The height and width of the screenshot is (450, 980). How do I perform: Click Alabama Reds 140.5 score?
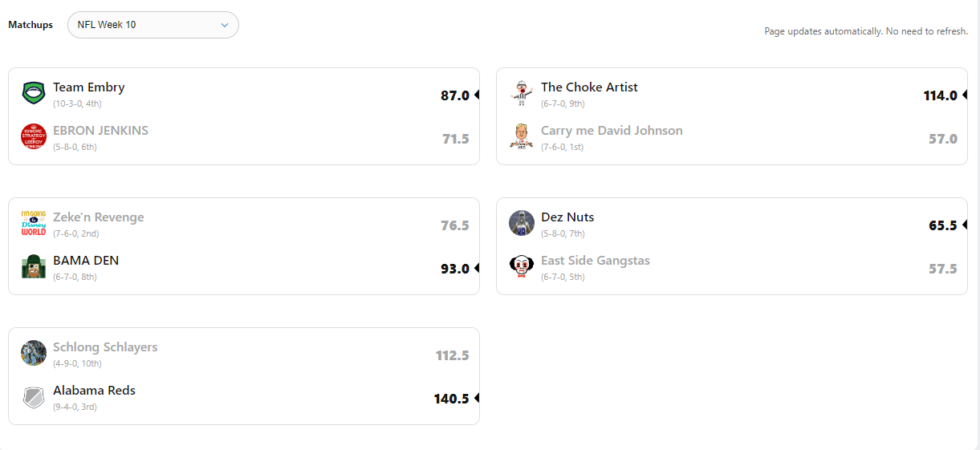(451, 399)
